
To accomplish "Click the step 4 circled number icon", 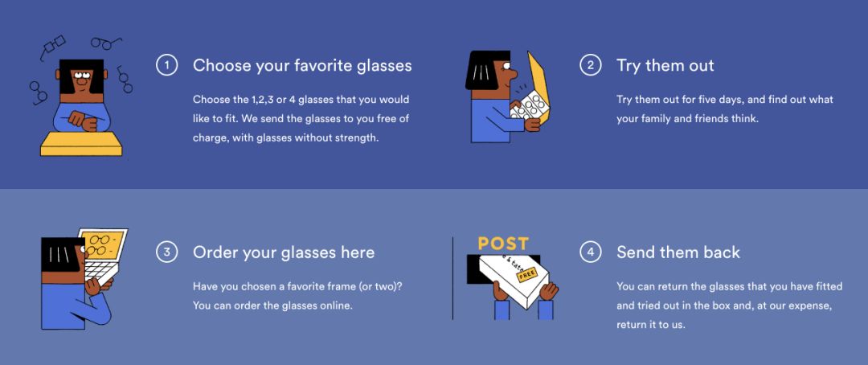I will click(x=590, y=252).
